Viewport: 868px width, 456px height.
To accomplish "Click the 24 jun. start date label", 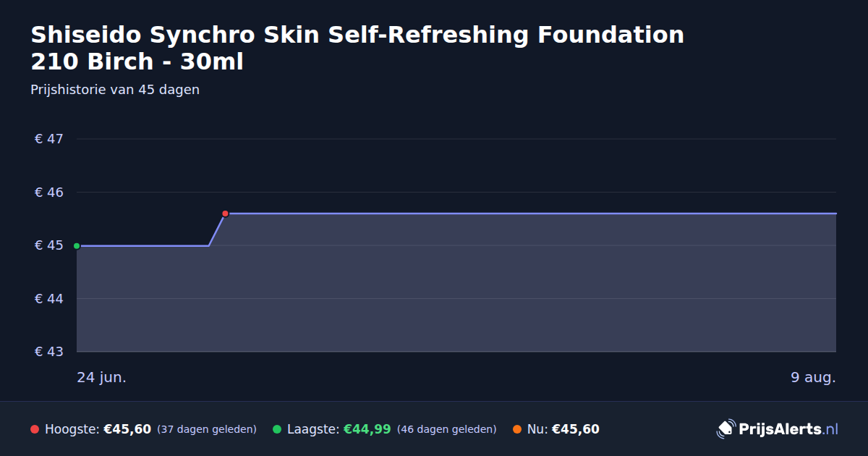I will 102,378.
